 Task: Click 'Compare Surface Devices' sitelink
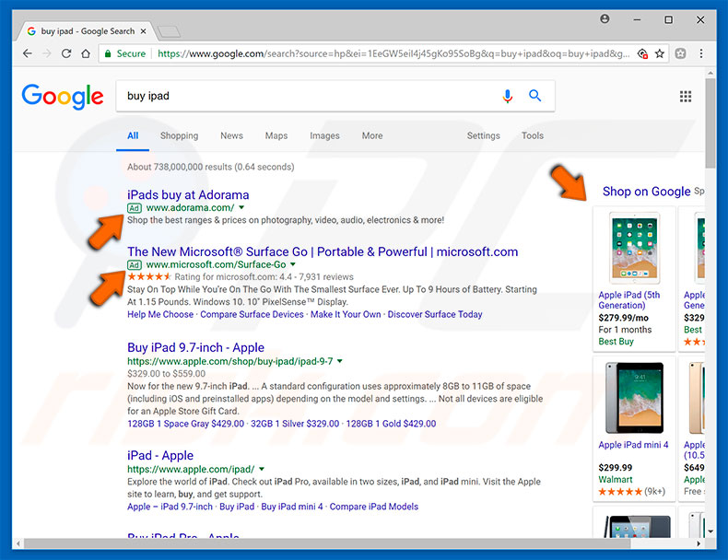coord(252,314)
